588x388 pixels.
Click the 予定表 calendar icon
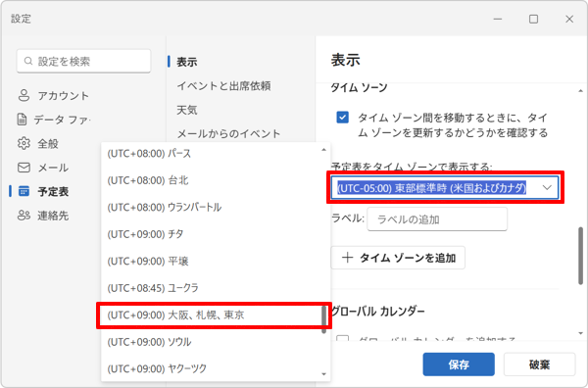24,191
